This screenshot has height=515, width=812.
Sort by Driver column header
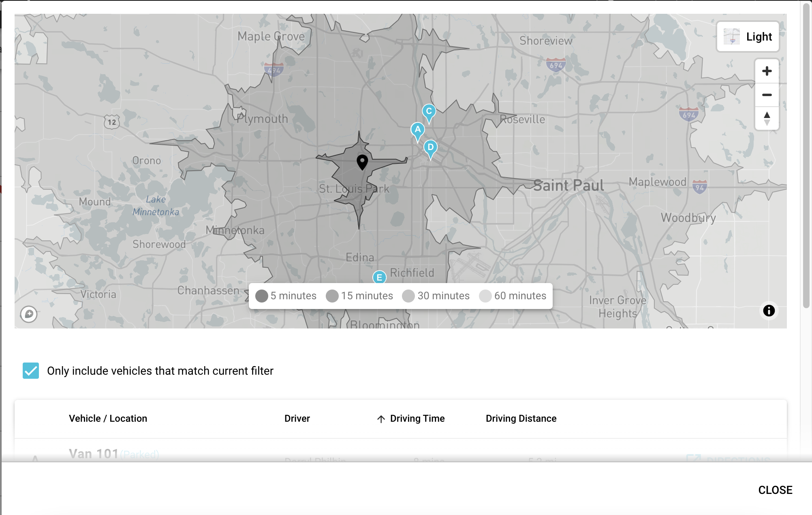point(297,418)
